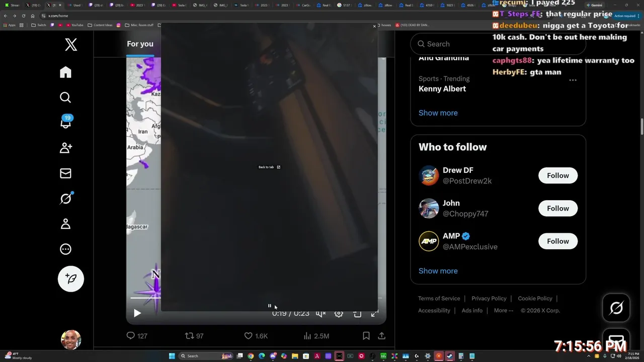
Task: Open File Explorer from taskbar
Action: tap(295, 356)
